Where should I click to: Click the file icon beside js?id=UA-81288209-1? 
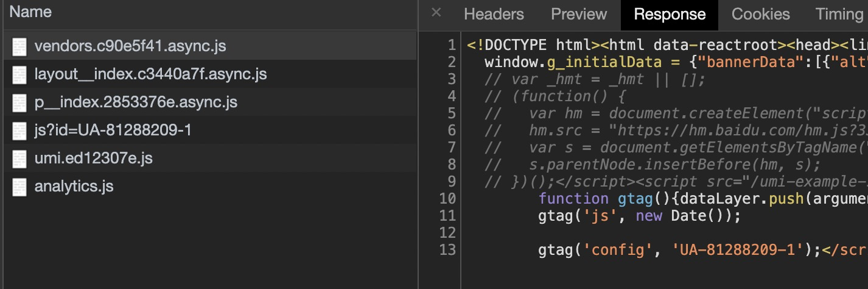[x=20, y=130]
